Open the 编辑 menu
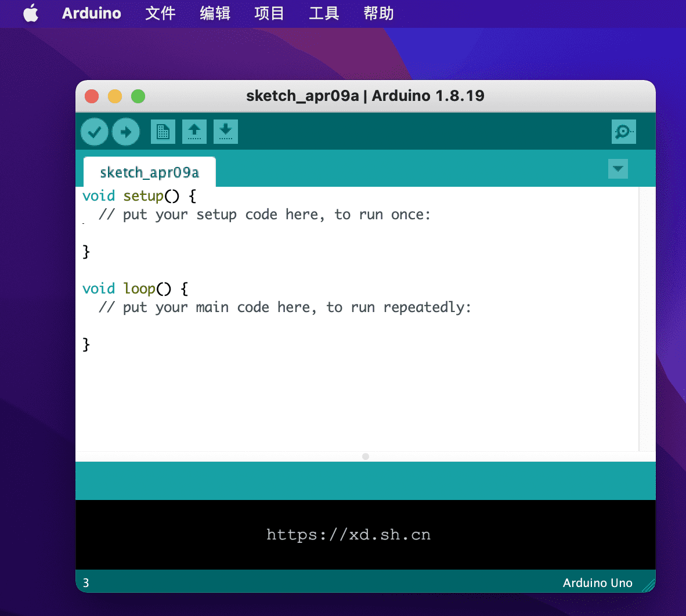Screen dimensions: 686x616 (x=215, y=13)
